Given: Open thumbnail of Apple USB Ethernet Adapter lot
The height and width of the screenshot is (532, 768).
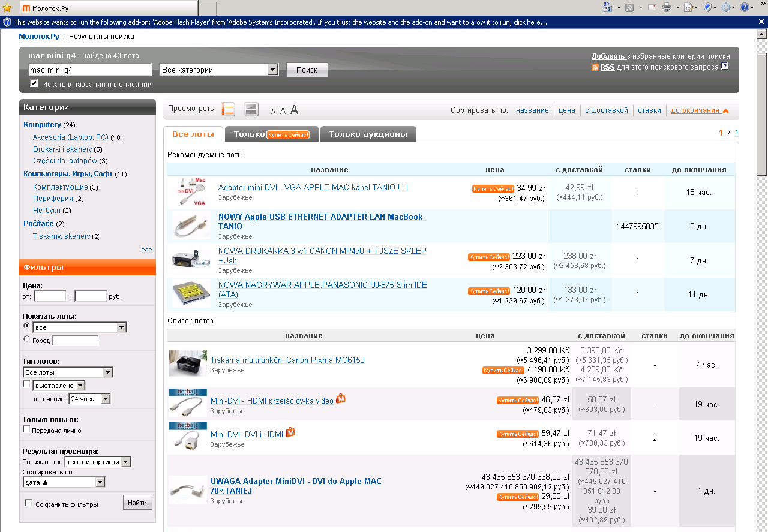Looking at the screenshot, I should (191, 226).
